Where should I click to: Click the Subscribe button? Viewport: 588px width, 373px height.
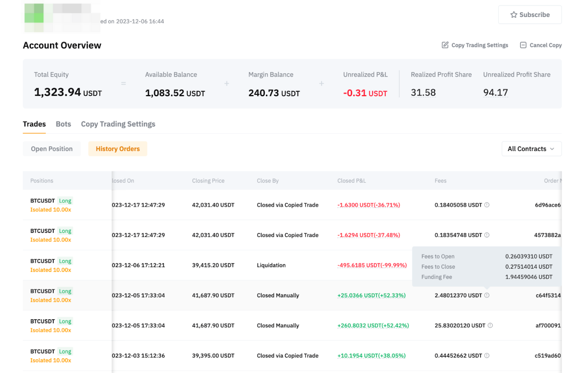(529, 15)
